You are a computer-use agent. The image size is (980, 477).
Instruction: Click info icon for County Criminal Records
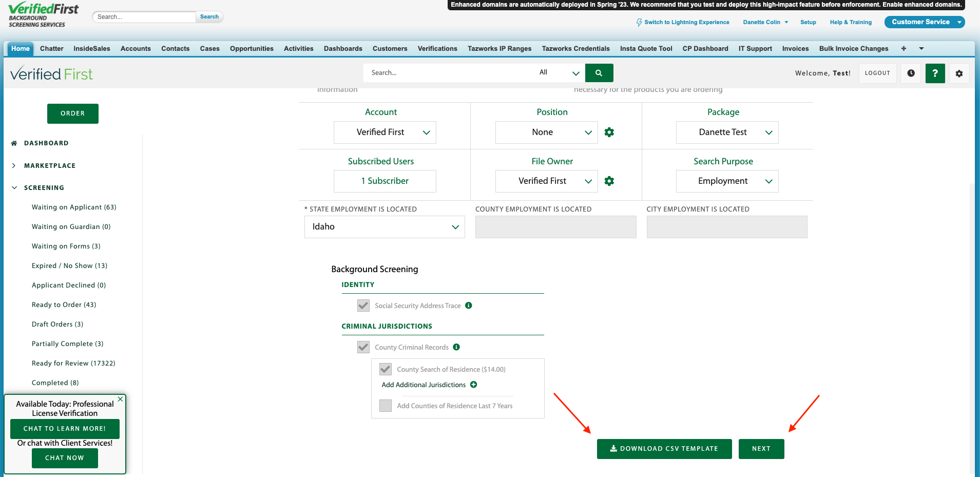(x=456, y=347)
